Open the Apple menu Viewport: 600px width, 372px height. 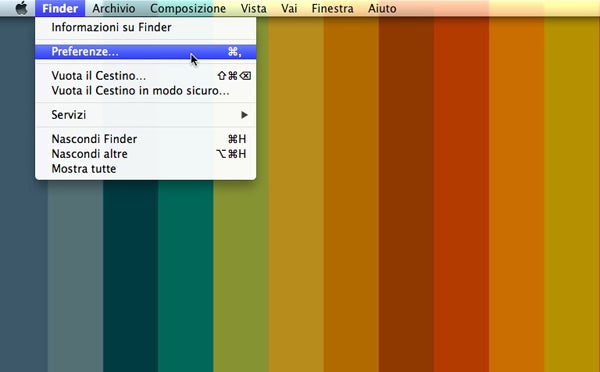pyautogui.click(x=21, y=8)
